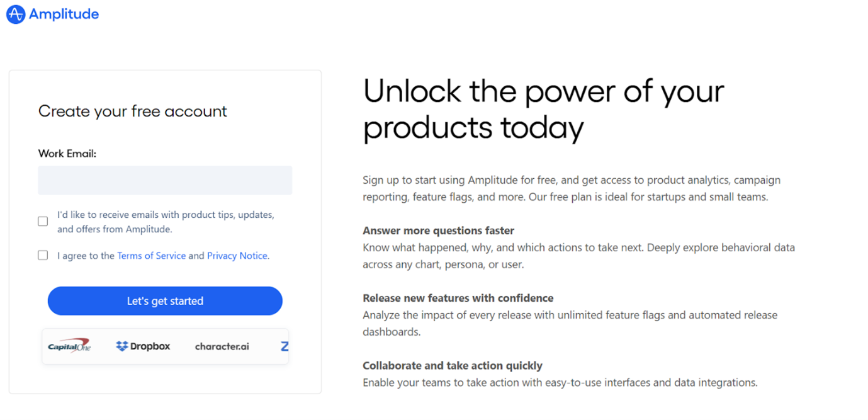The height and width of the screenshot is (420, 868).
Task: Click the Amplitude circular logo icon
Action: pyautogui.click(x=16, y=14)
